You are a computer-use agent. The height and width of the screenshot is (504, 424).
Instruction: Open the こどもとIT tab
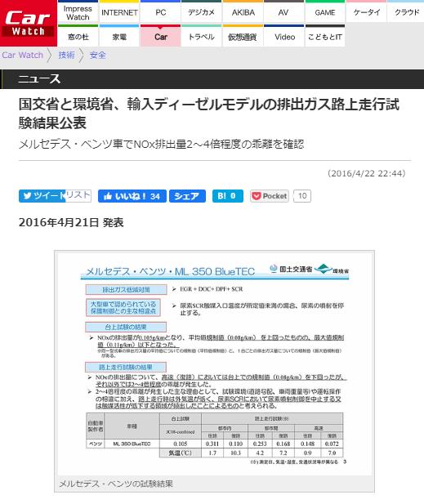(324, 36)
